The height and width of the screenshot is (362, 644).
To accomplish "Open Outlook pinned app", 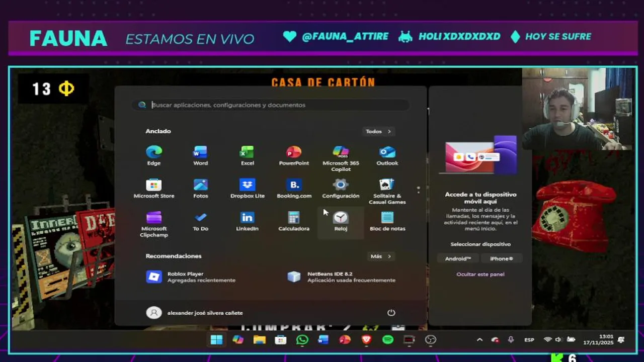I will tap(387, 155).
